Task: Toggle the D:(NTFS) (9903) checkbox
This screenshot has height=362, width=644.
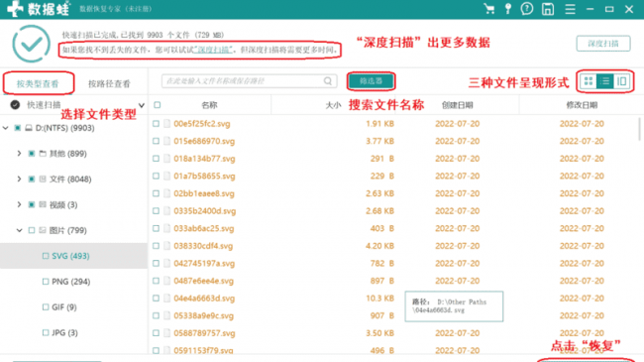Action: 17,128
